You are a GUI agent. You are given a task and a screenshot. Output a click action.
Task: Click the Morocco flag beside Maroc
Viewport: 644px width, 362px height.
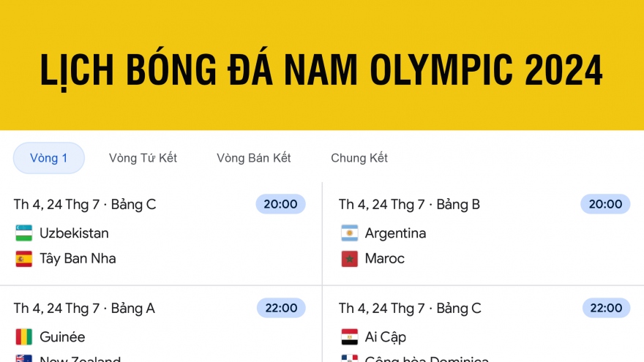coord(350,259)
